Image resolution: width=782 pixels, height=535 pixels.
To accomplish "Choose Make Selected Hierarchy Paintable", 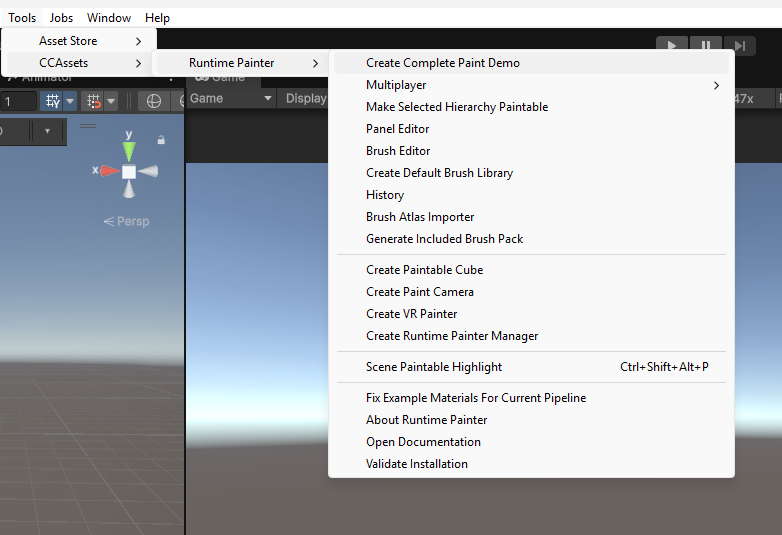I will coord(531,107).
